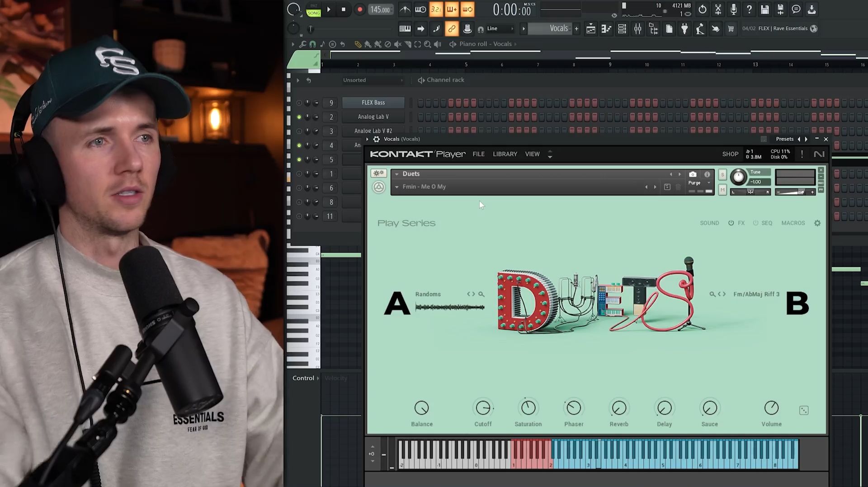
Task: Open the plugin picker plug icon
Action: (684, 29)
